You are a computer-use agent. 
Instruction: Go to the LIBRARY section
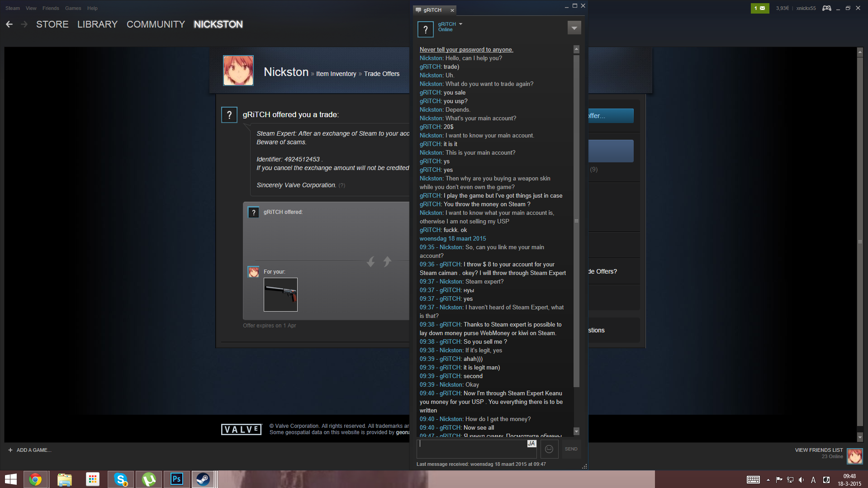[x=97, y=24]
